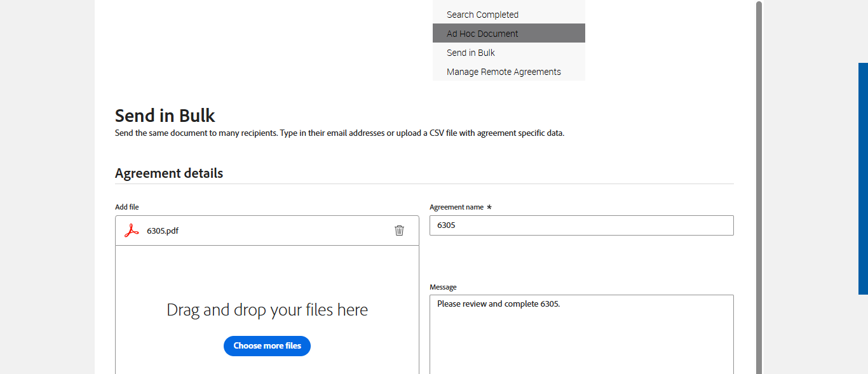The image size is (868, 374).
Task: Click inside the Message text area
Action: point(581,337)
